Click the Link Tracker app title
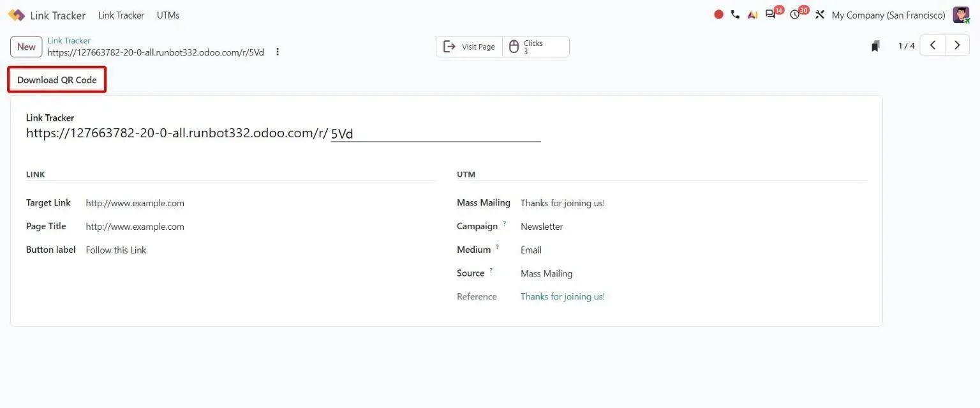 tap(57, 15)
